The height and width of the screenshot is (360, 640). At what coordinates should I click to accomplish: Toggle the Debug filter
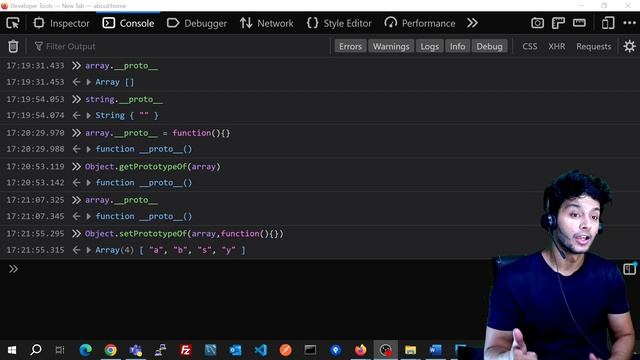pos(489,46)
